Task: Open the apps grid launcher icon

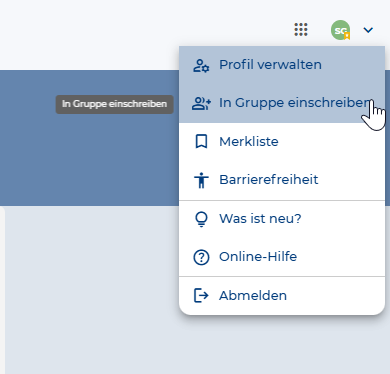Action: coord(301,30)
